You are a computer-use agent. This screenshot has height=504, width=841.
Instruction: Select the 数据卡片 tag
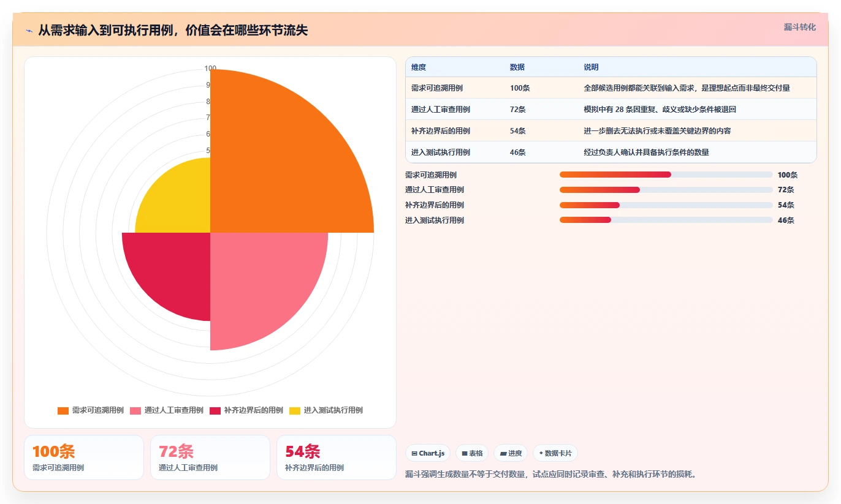[555, 453]
